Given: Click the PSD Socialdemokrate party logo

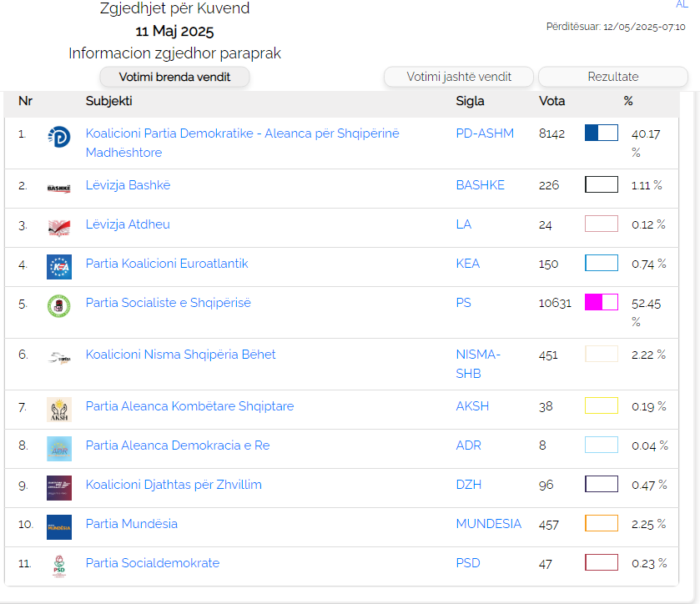Looking at the screenshot, I should pos(59,566).
